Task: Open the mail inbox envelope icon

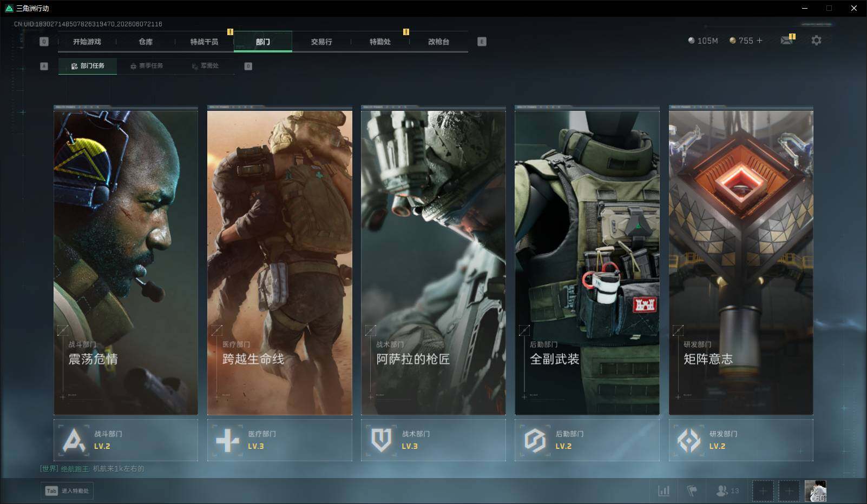Action: point(787,41)
